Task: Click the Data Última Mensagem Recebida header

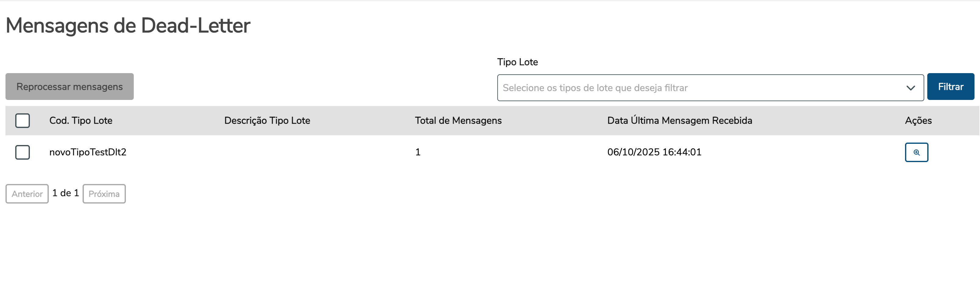Action: (680, 121)
